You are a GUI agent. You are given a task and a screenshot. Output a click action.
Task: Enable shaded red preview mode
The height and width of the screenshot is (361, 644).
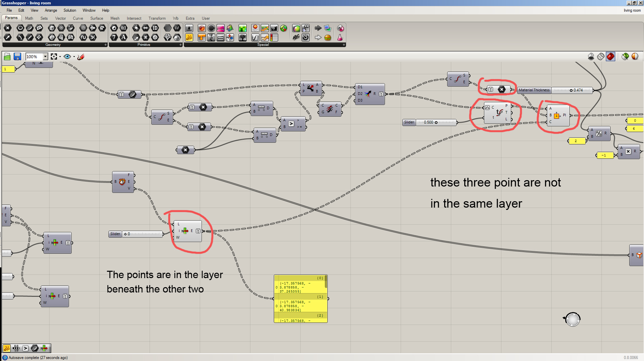610,56
